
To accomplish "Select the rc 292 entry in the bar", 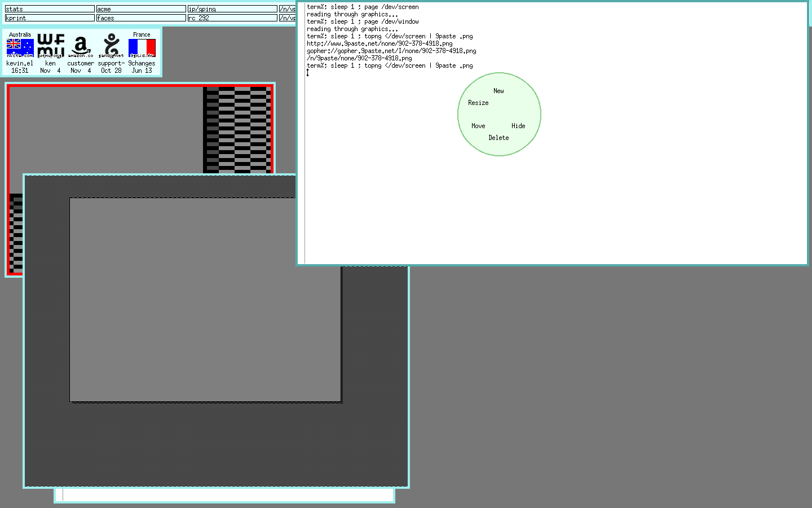I will click(232, 18).
